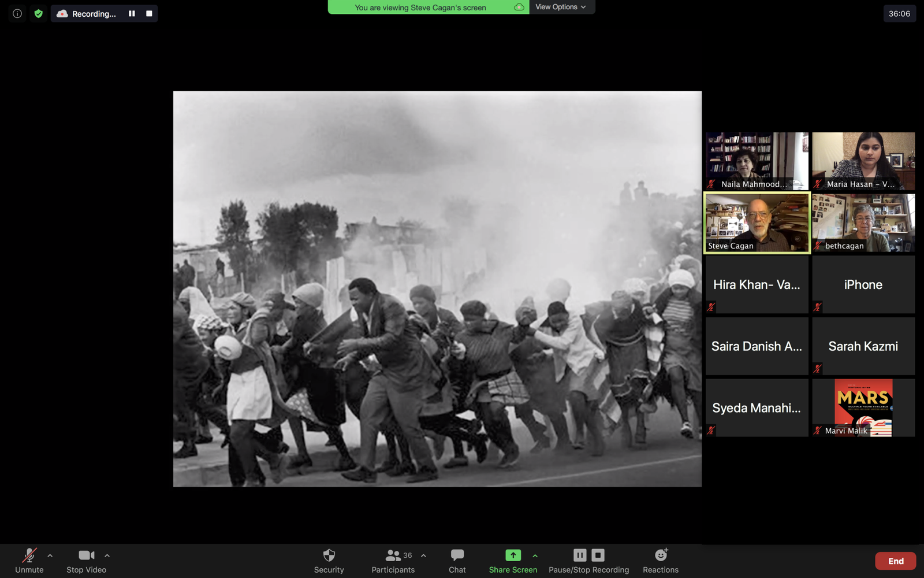Stop Video camera toggle
This screenshot has width=924, height=578.
coord(86,561)
